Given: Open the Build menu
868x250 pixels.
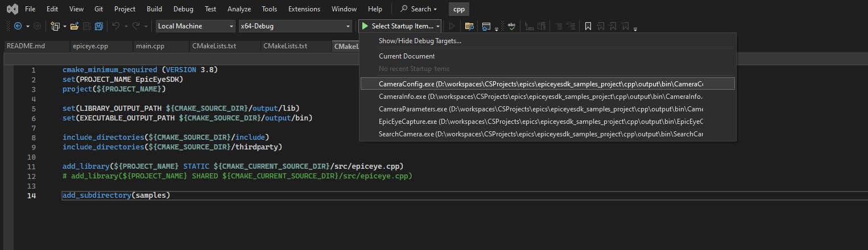Looking at the screenshot, I should tap(154, 9).
